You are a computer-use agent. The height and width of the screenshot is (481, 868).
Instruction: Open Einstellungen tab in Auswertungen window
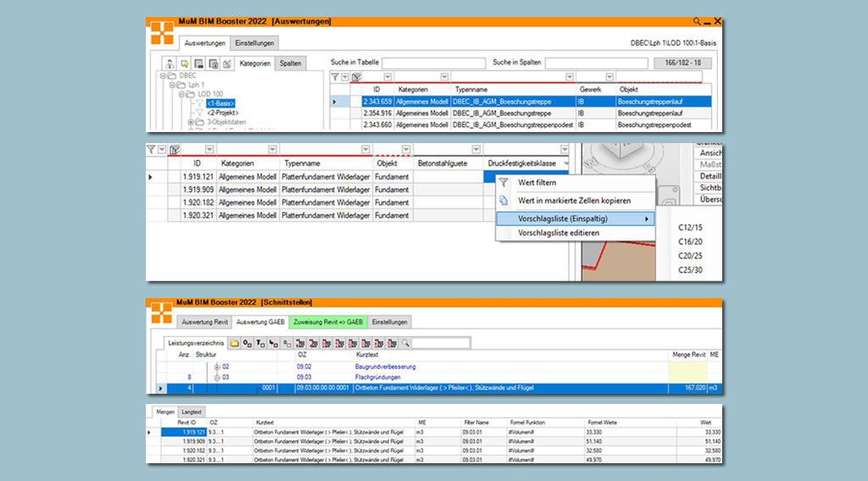[254, 43]
